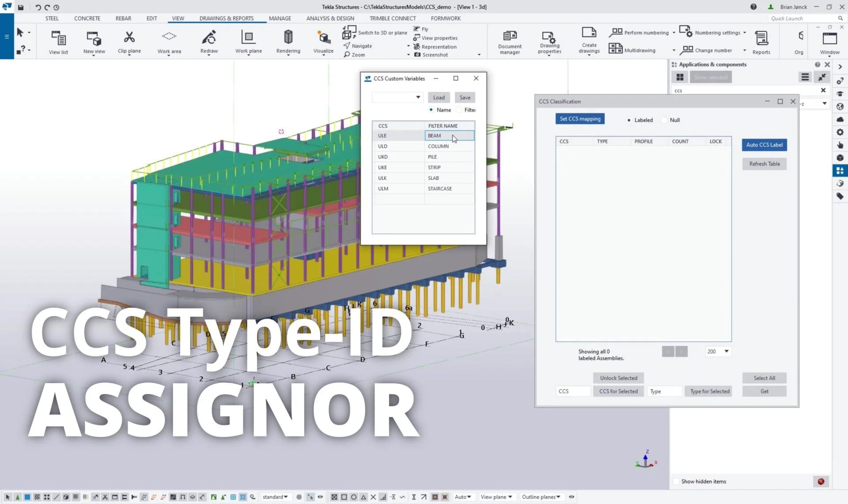
Task: Open the Applications & components side pane icon
Action: (x=840, y=171)
